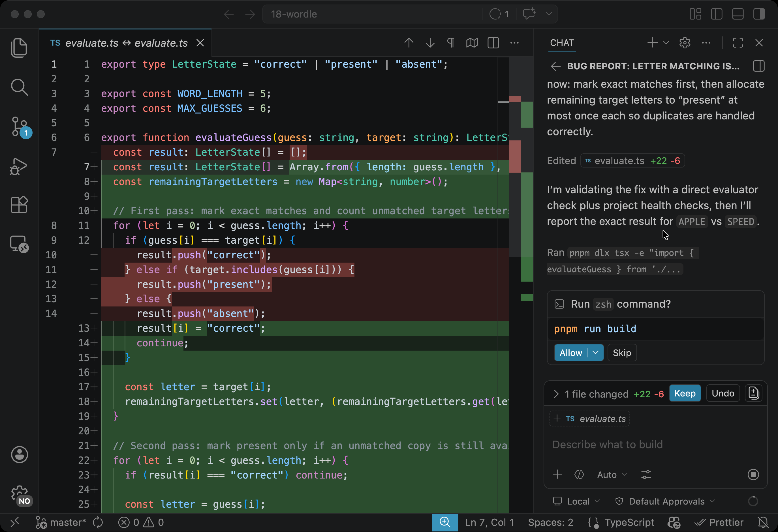Open the Explorer view in activity bar
Viewport: 778px width, 532px height.
click(19, 48)
